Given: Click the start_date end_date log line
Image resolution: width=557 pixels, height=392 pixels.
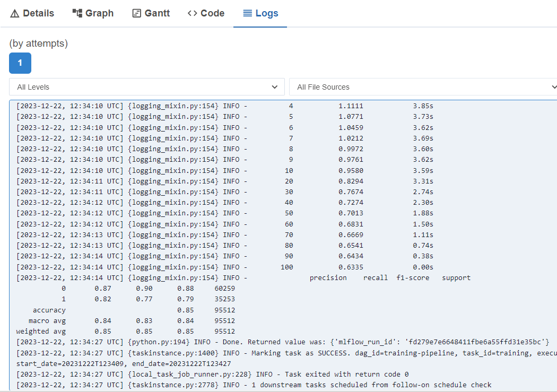Looking at the screenshot, I should (123, 363).
